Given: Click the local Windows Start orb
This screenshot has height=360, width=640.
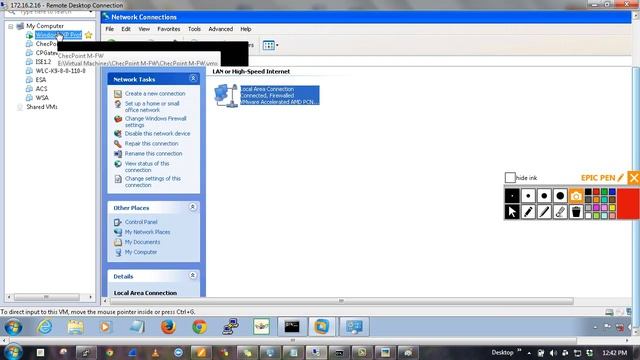Looking at the screenshot, I should [x=13, y=352].
